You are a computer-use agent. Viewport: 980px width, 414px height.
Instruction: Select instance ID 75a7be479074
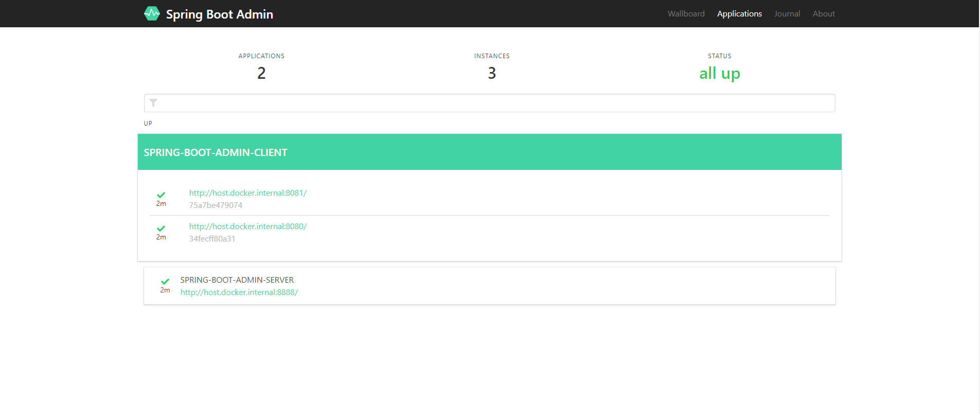(x=216, y=205)
